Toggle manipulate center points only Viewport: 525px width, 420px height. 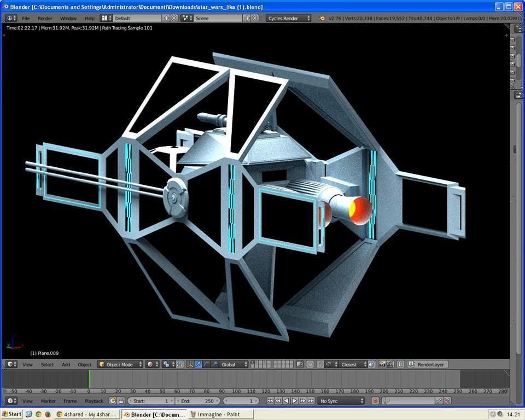[180, 364]
